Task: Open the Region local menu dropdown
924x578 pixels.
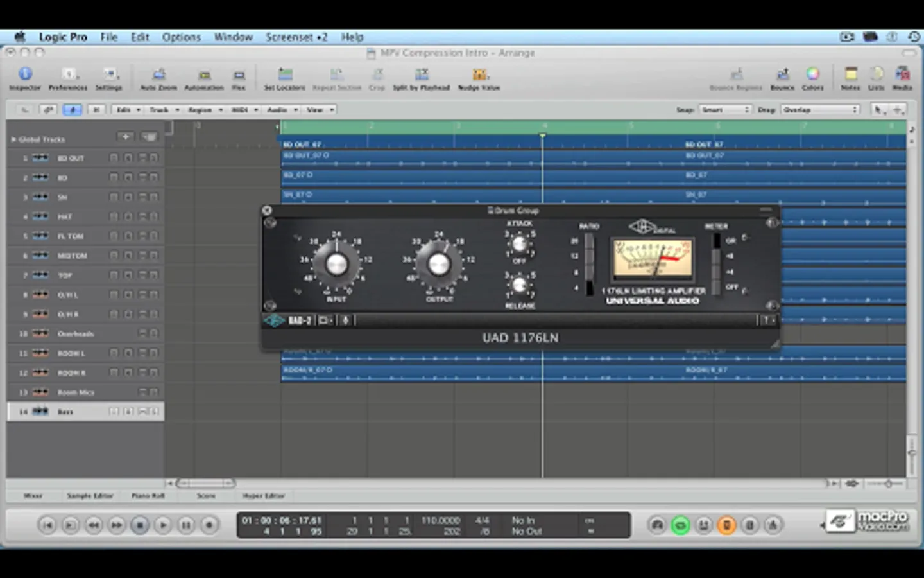Action: (205, 110)
